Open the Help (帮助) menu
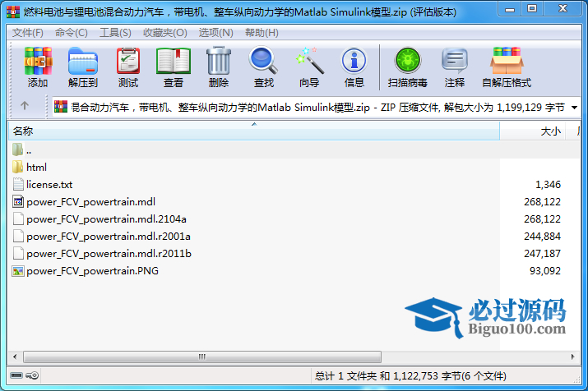Screen dimensions: 588x391 262,33
